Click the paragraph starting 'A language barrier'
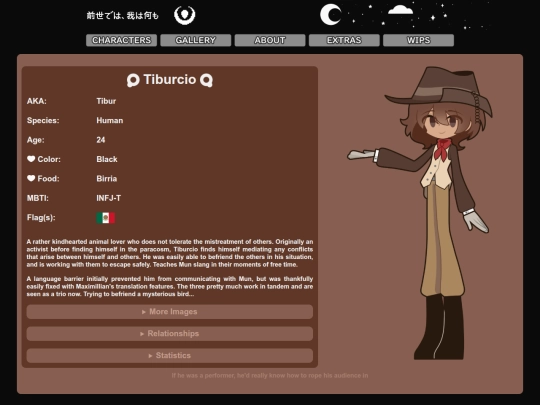Viewport: 540px width, 405px height. pyautogui.click(x=170, y=286)
